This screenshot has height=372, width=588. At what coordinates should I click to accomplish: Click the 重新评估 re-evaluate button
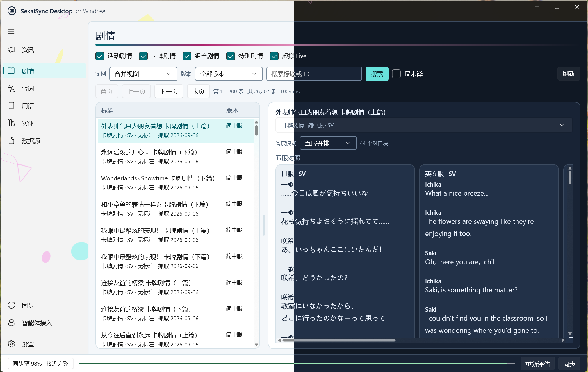[537, 364]
